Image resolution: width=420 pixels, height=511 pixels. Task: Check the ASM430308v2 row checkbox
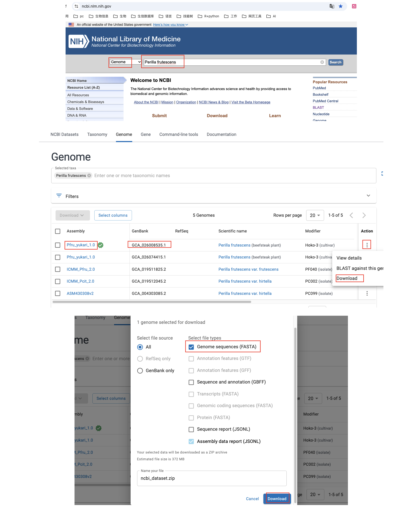click(x=58, y=293)
